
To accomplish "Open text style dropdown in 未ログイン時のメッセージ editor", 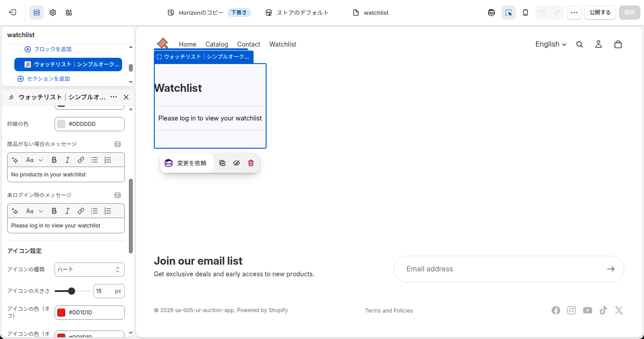I will pos(34,211).
